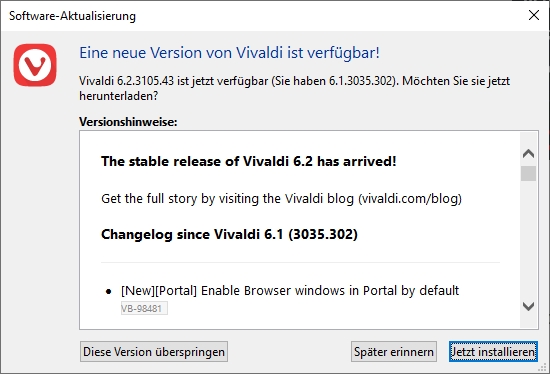Viewport: 550px width, 374px height.
Task: Click the 'Vivaldi 6.2.3105.43 ist jetzt verfügbar' message
Action: coord(294,88)
